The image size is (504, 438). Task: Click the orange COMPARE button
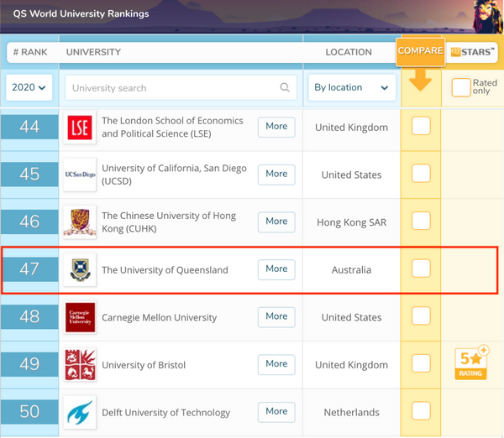420,51
